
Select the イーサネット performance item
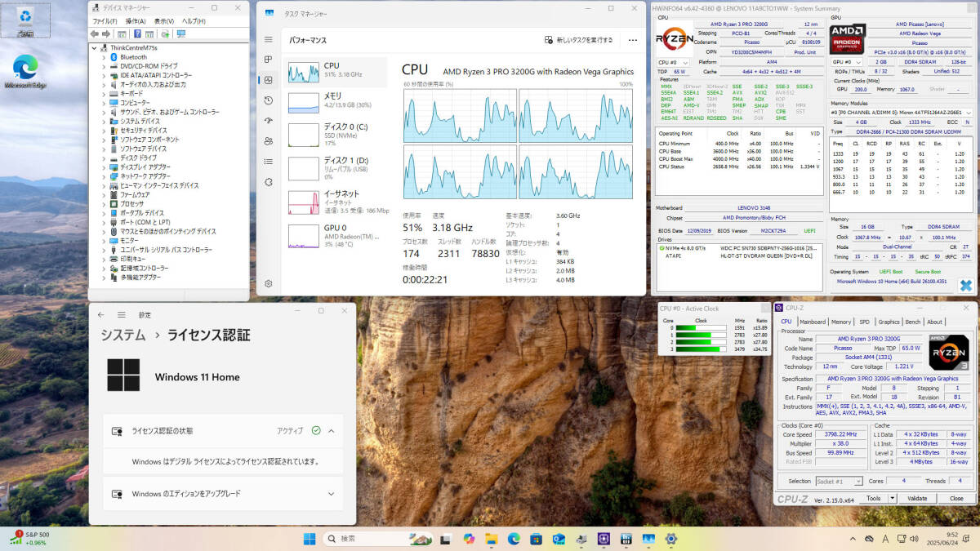[x=337, y=201]
